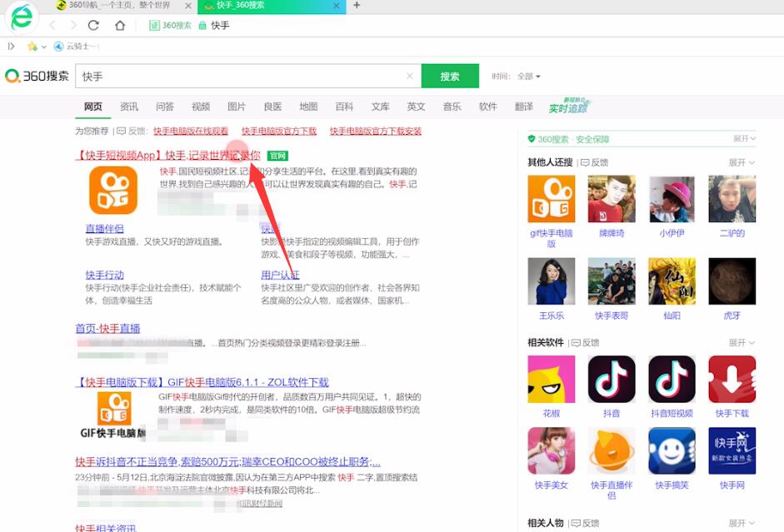Go to browser home page icon
Image resolution: width=784 pixels, height=532 pixels.
point(120,26)
